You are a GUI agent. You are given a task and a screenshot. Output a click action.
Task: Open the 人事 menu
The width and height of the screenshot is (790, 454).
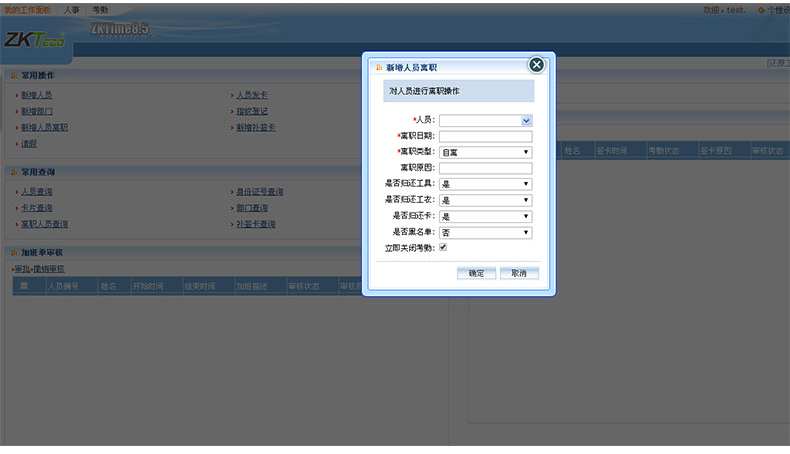tap(71, 9)
